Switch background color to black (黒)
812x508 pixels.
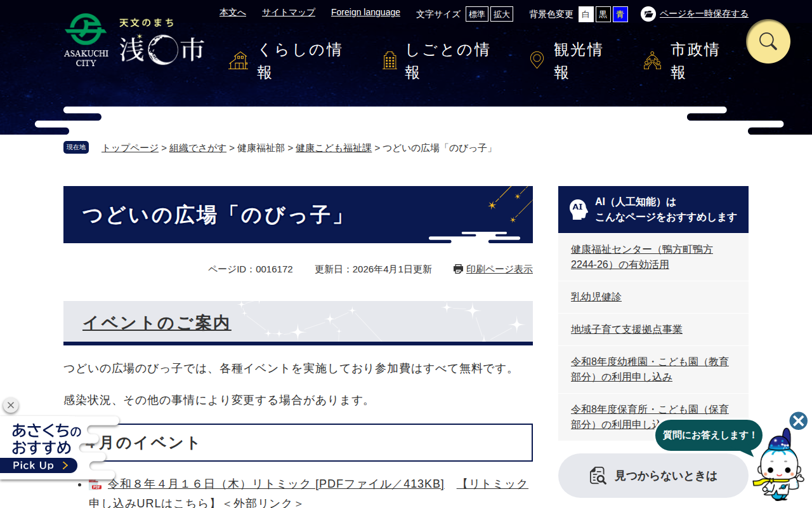[x=603, y=14]
